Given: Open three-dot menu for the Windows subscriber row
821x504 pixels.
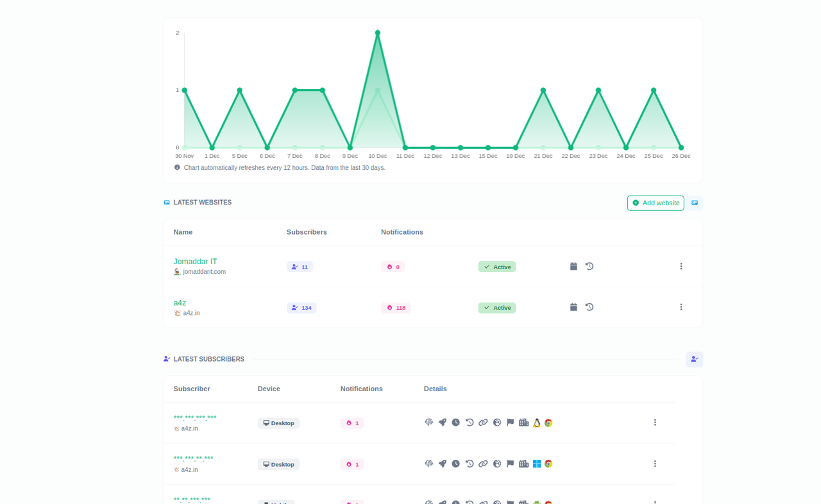Looking at the screenshot, I should pyautogui.click(x=655, y=464).
